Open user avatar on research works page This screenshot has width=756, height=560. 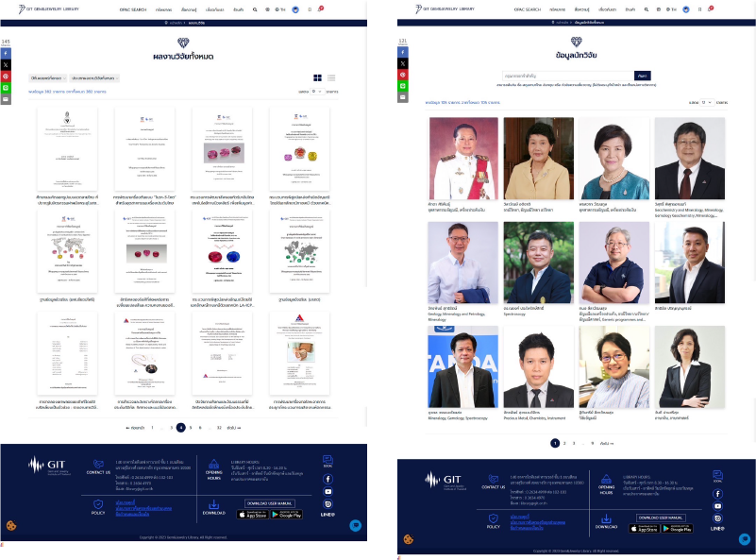295,9
